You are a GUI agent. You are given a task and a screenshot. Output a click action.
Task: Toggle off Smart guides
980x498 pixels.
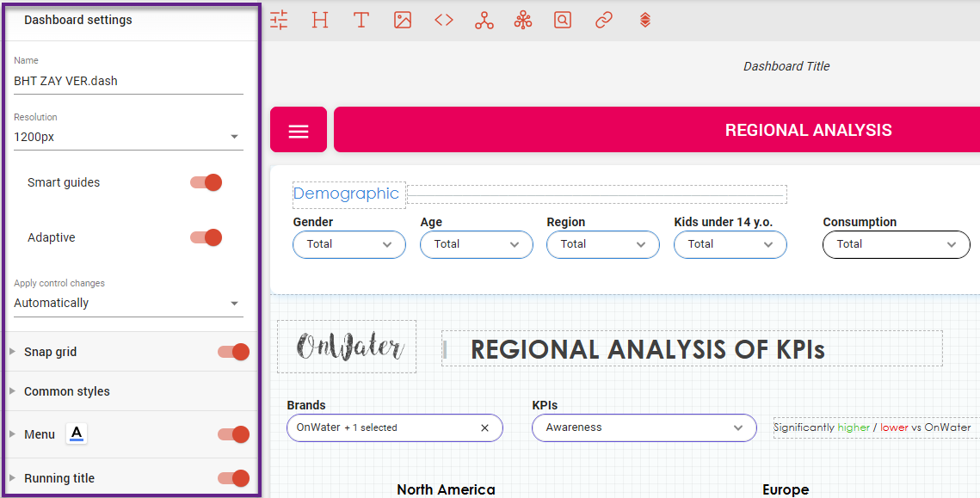tap(206, 181)
